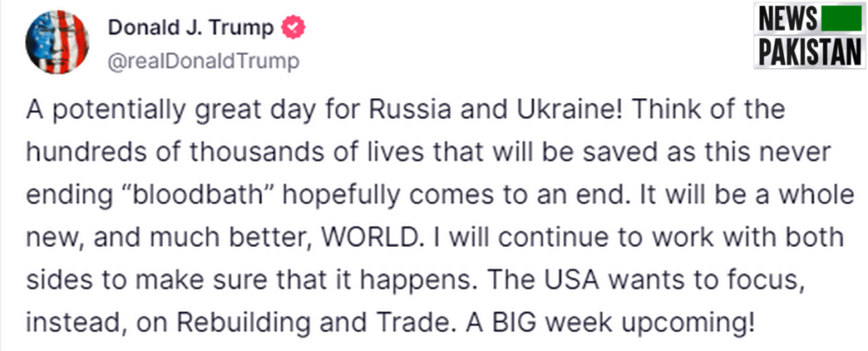Image resolution: width=868 pixels, height=351 pixels.
Task: Open Donald J. Trump's profile avatar
Action: pos(58,42)
